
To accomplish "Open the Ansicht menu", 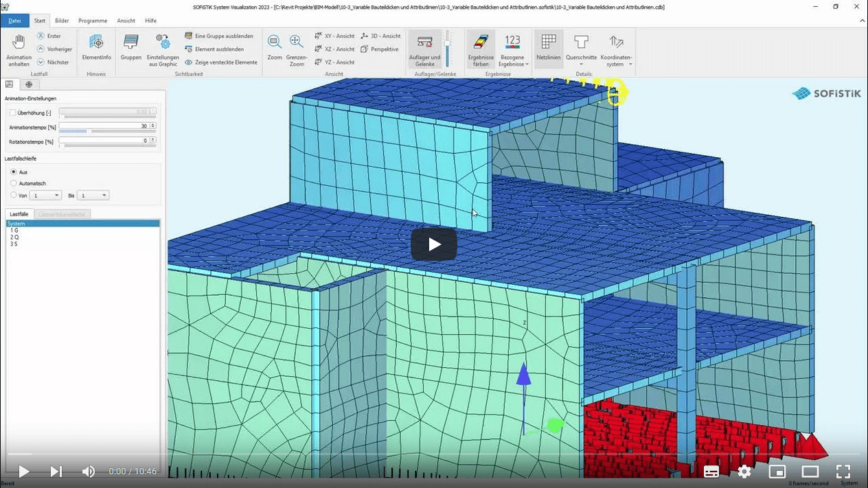I will click(126, 20).
